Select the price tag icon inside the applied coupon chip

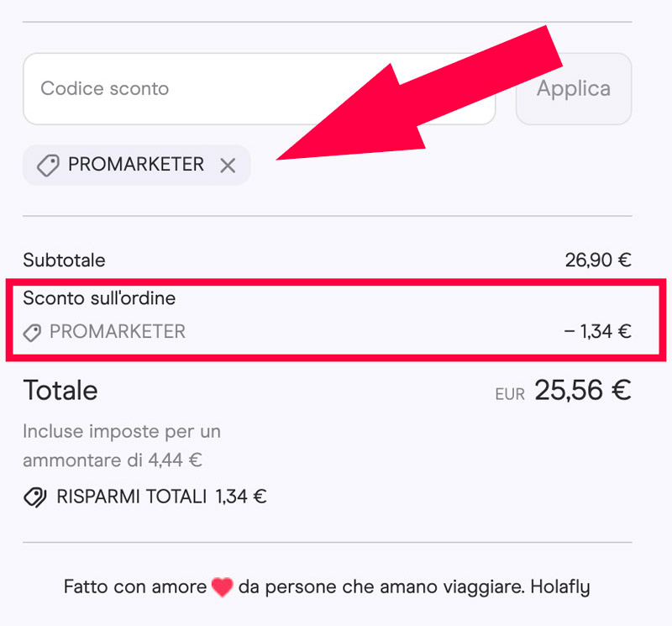pyautogui.click(x=48, y=165)
